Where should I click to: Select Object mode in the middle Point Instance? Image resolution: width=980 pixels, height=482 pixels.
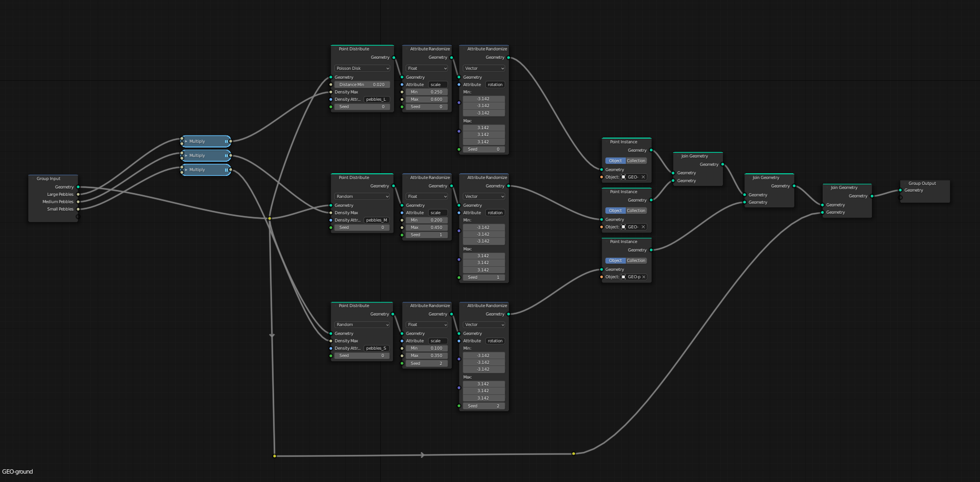point(615,211)
